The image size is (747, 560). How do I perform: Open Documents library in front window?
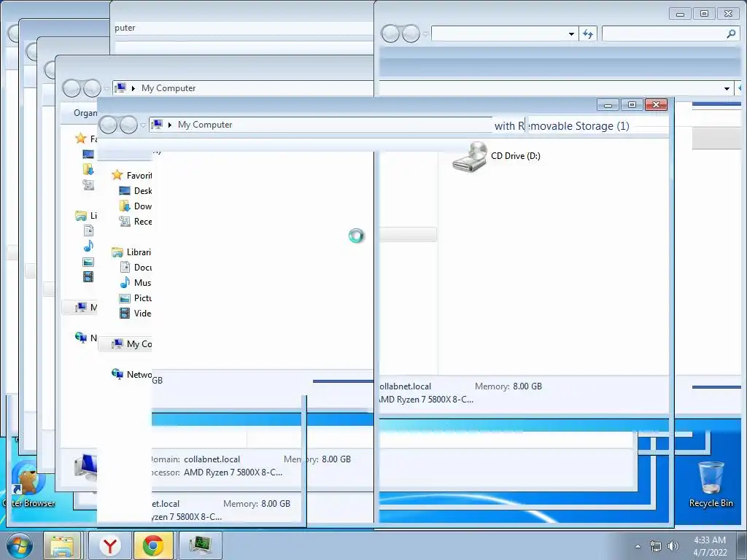point(135,267)
